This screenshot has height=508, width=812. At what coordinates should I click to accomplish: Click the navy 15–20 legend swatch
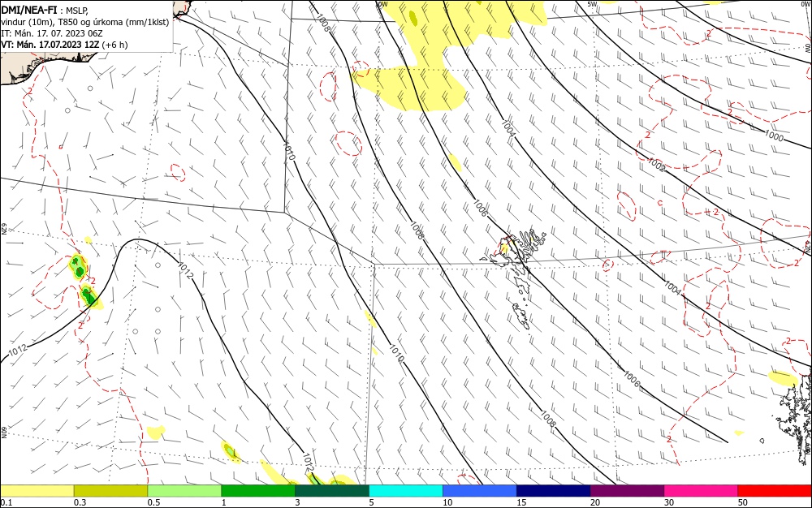coord(554,491)
